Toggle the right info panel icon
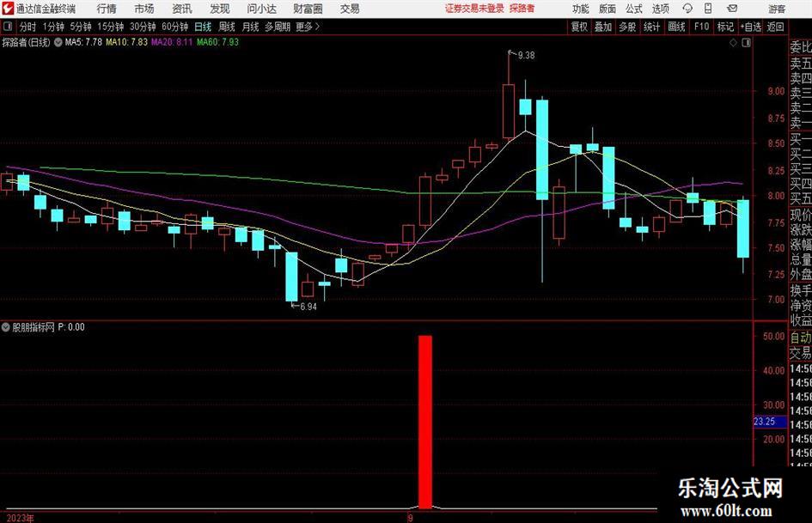 coord(746,43)
